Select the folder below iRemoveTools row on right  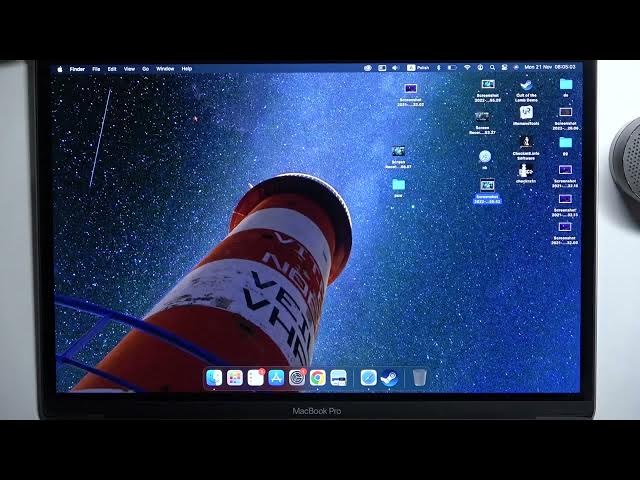point(565,146)
